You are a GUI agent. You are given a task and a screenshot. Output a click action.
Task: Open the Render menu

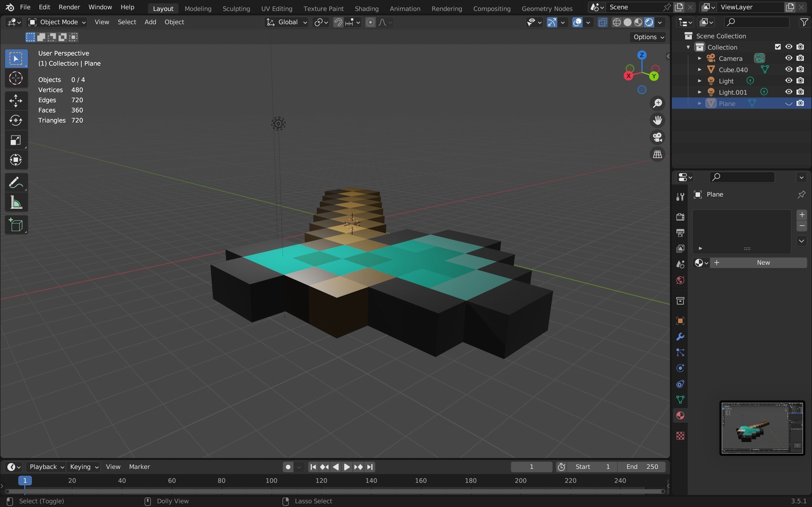tap(69, 7)
